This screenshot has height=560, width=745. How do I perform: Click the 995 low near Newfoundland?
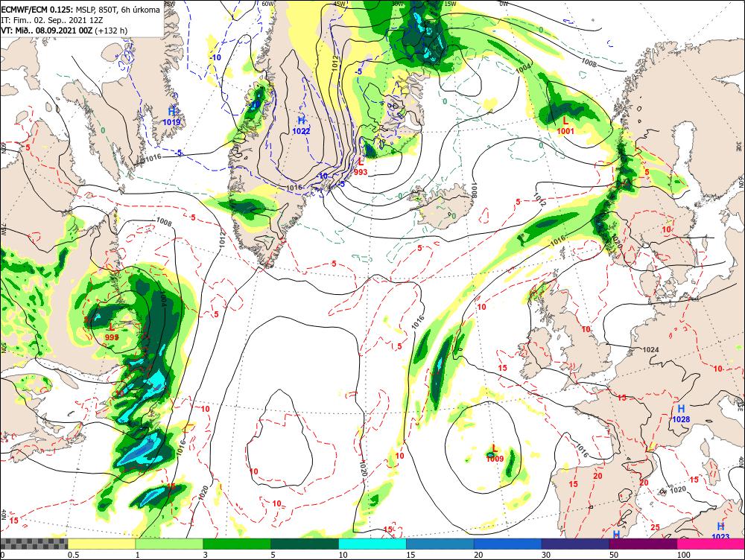(112, 337)
